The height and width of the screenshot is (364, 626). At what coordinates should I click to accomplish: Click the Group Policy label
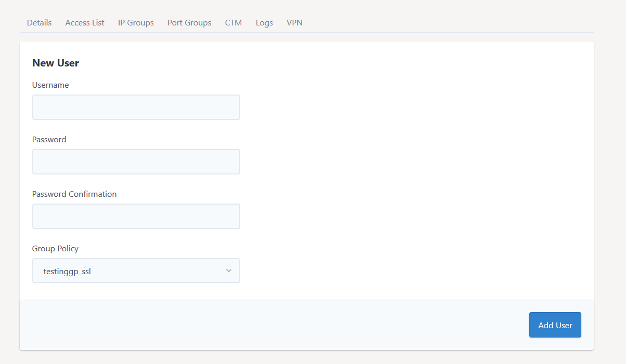[x=55, y=249]
